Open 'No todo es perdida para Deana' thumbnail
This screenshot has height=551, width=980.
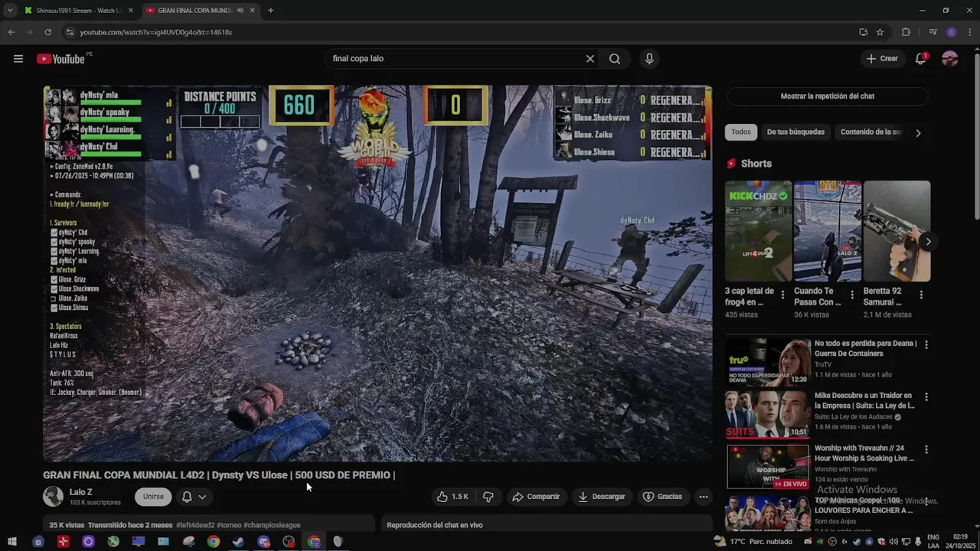pyautogui.click(x=768, y=362)
